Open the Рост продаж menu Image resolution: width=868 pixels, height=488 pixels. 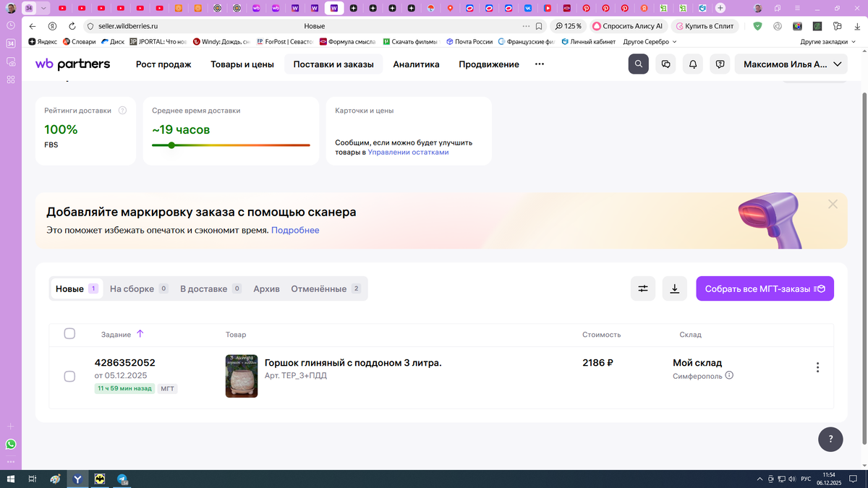[163, 64]
